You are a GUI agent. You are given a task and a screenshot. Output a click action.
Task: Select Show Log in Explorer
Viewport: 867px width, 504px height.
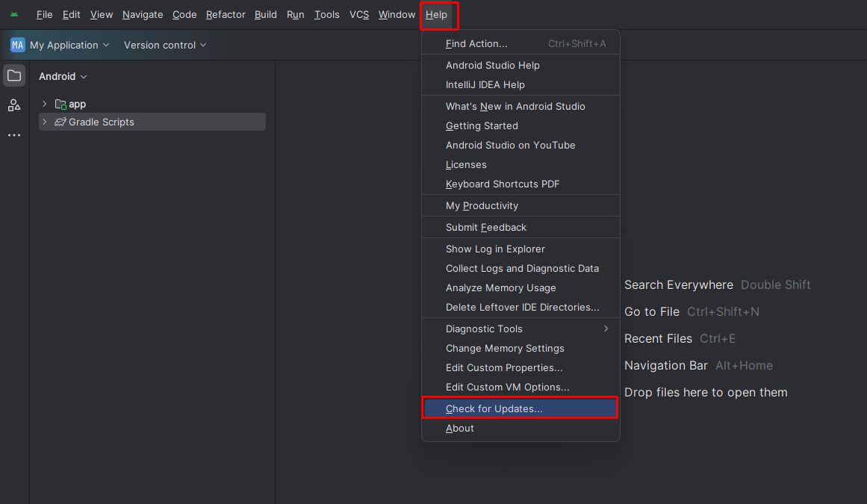click(520, 249)
